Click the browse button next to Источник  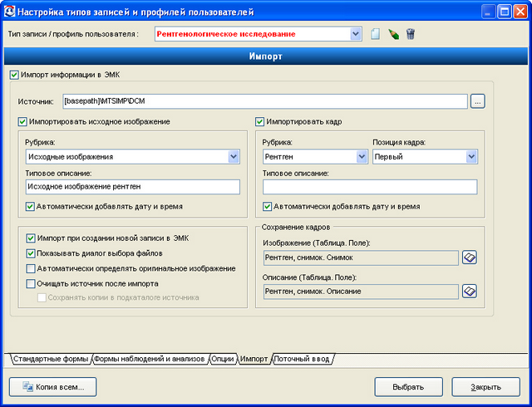pyautogui.click(x=477, y=101)
